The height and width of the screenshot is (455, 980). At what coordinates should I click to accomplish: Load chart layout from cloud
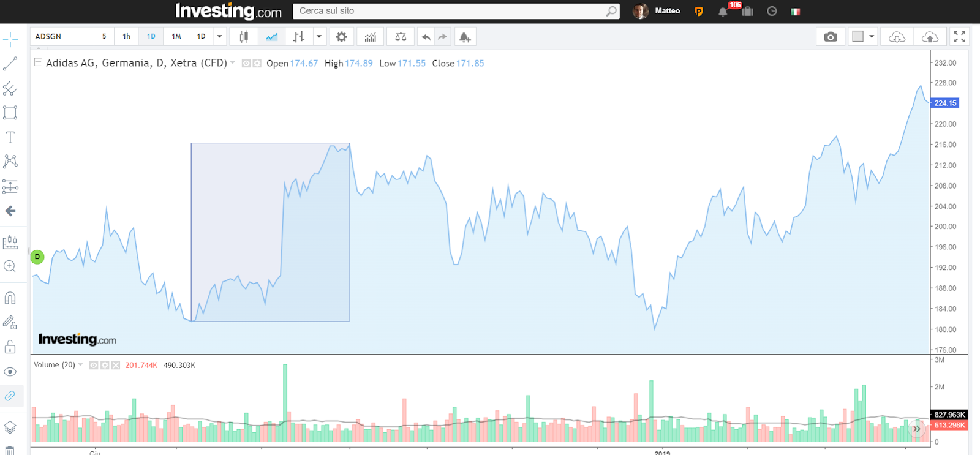[x=897, y=37]
